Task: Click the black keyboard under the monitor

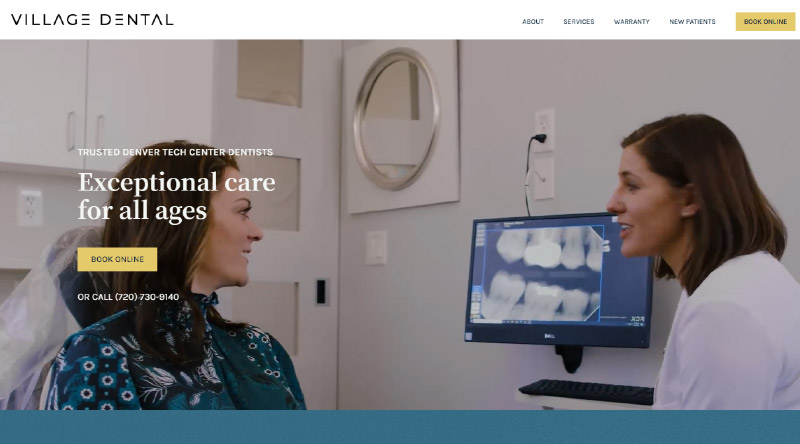Action: [587, 392]
